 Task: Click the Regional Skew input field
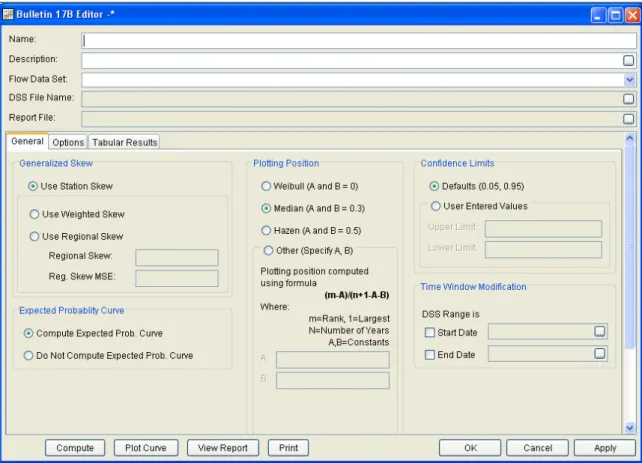click(177, 258)
